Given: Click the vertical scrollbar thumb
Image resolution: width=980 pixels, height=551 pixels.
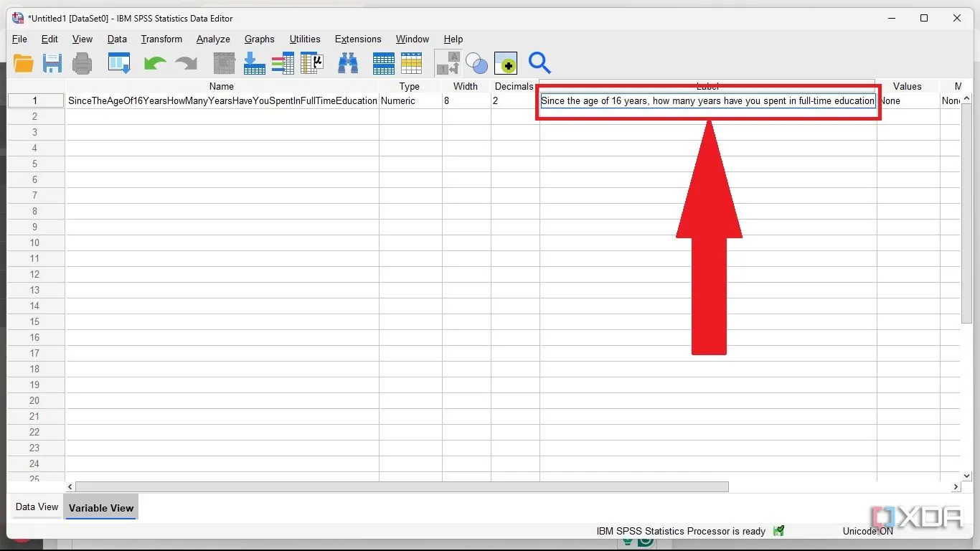Looking at the screenshot, I should [x=966, y=213].
